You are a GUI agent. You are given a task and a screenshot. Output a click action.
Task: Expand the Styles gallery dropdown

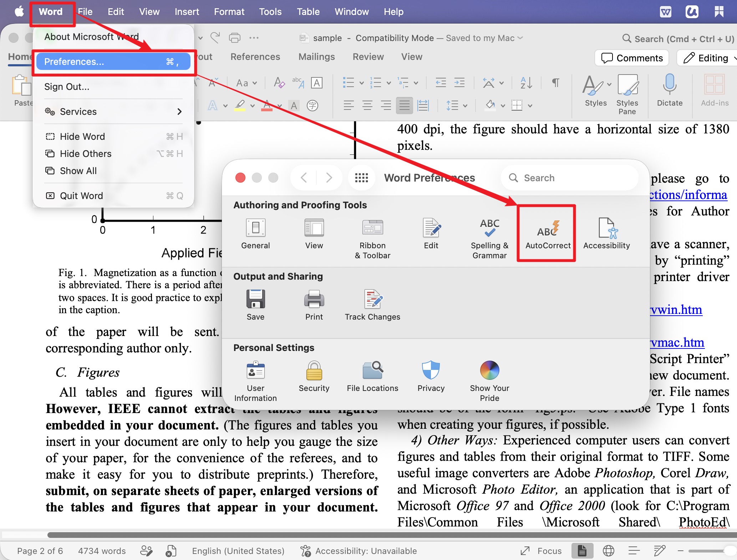(x=609, y=84)
